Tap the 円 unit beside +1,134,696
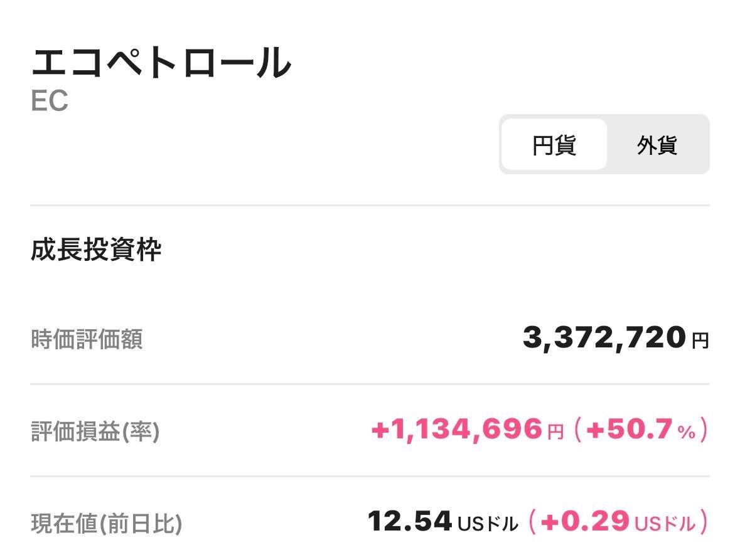 click(555, 433)
